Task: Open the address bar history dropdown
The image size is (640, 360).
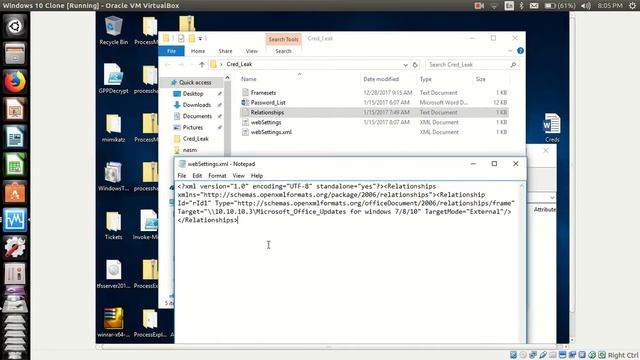Action: click(405, 64)
